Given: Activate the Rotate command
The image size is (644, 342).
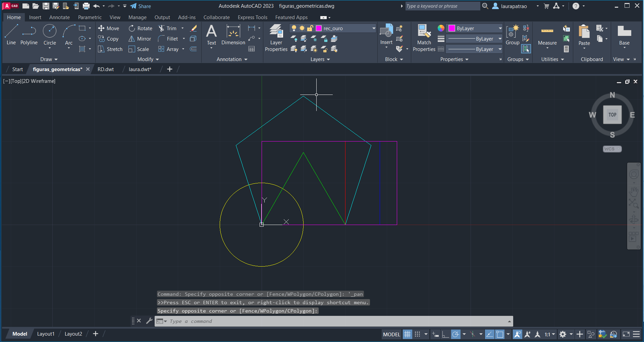Looking at the screenshot, I should (141, 28).
